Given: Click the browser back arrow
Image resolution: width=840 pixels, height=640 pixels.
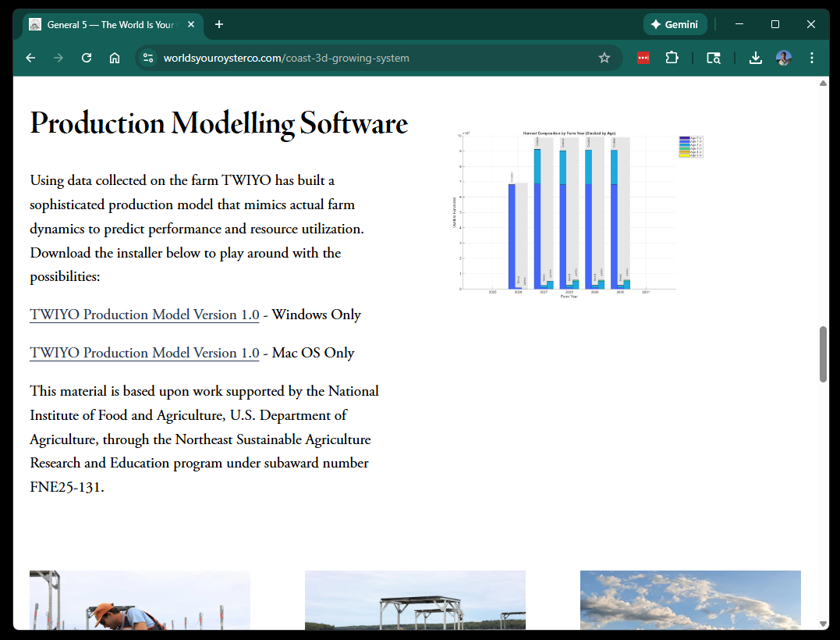Looking at the screenshot, I should [30, 58].
